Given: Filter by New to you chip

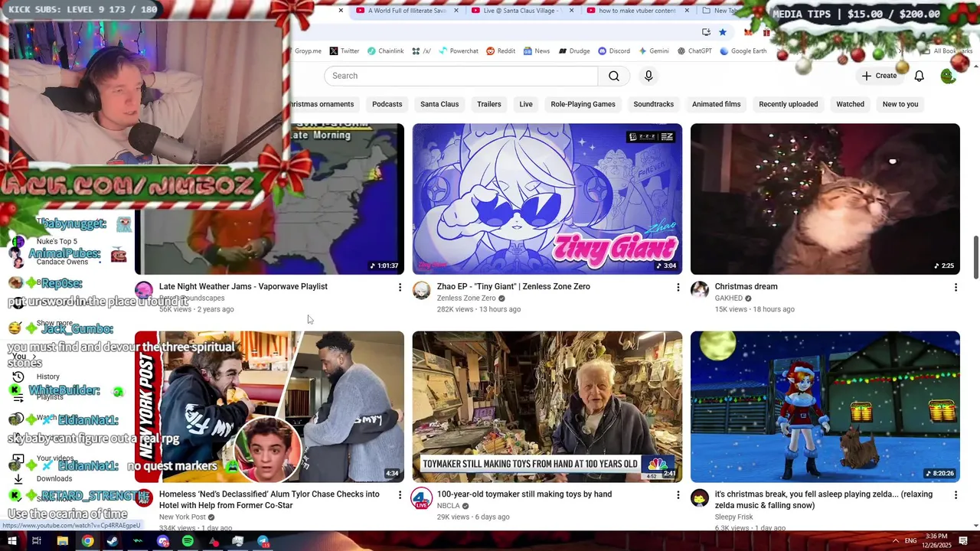Looking at the screenshot, I should [900, 104].
